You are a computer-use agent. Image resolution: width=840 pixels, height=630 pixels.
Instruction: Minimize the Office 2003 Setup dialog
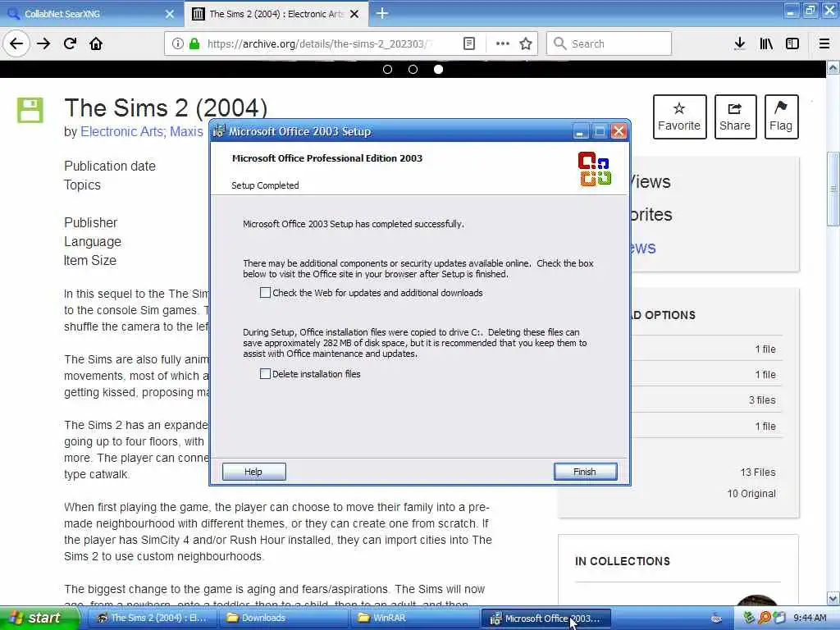coord(580,131)
